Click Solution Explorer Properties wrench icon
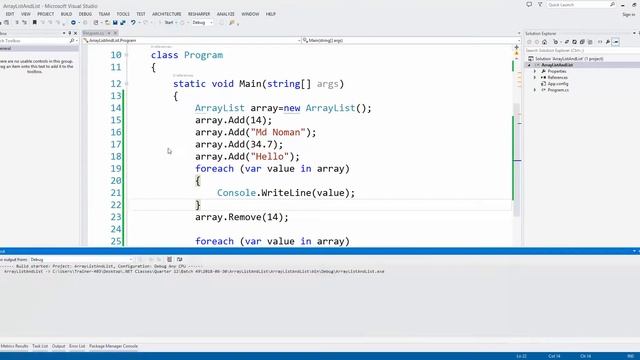This screenshot has width=640, height=360. pos(608,42)
